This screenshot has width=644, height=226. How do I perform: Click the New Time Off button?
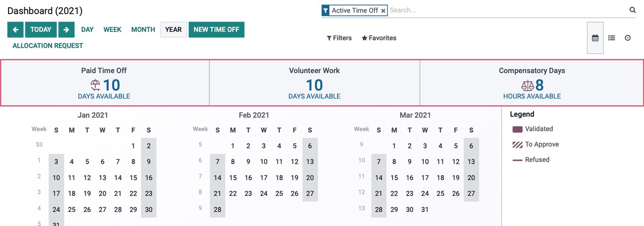[217, 29]
